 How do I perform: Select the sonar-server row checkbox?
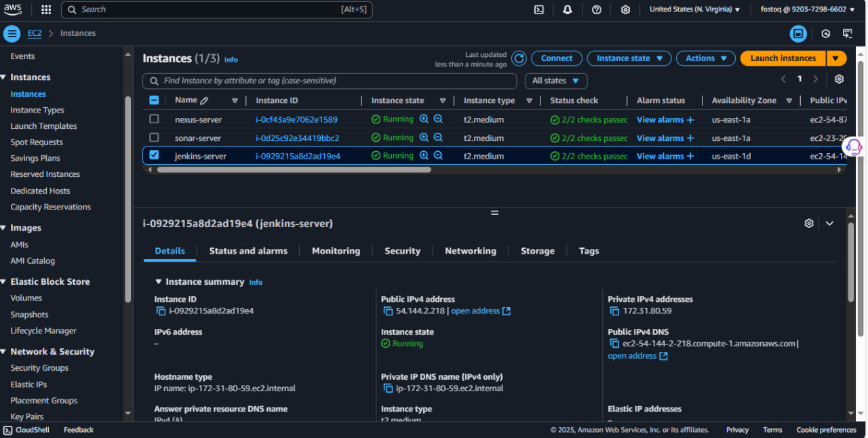click(x=154, y=138)
